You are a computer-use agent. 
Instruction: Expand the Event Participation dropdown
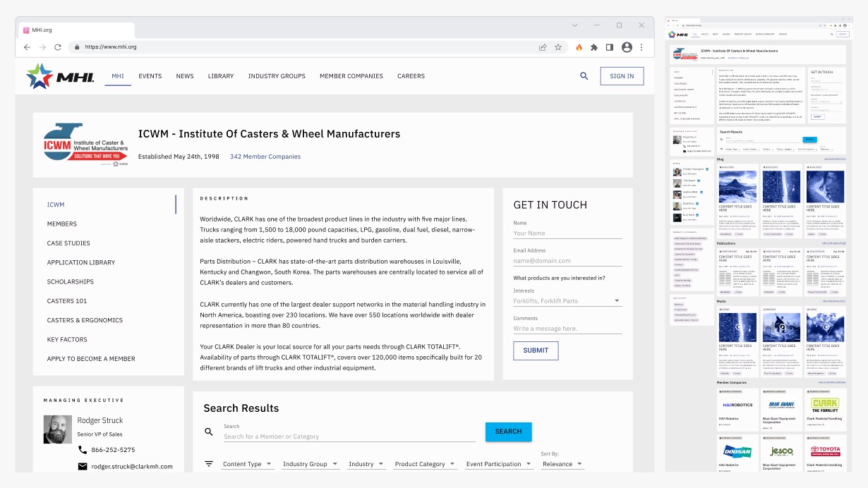coord(499,464)
